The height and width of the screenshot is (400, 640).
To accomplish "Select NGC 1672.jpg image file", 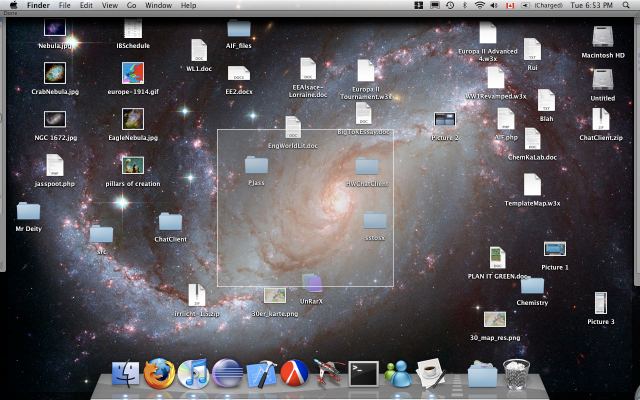I will [55, 119].
